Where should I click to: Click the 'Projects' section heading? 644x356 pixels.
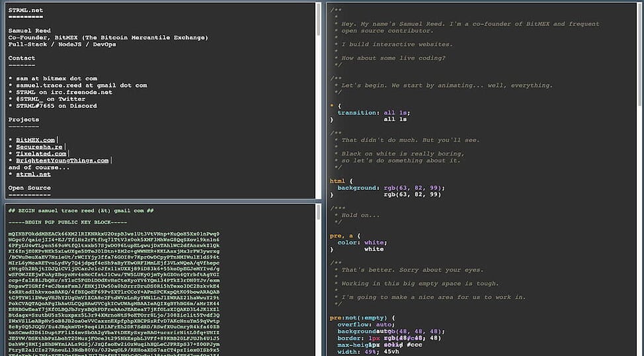coord(24,120)
